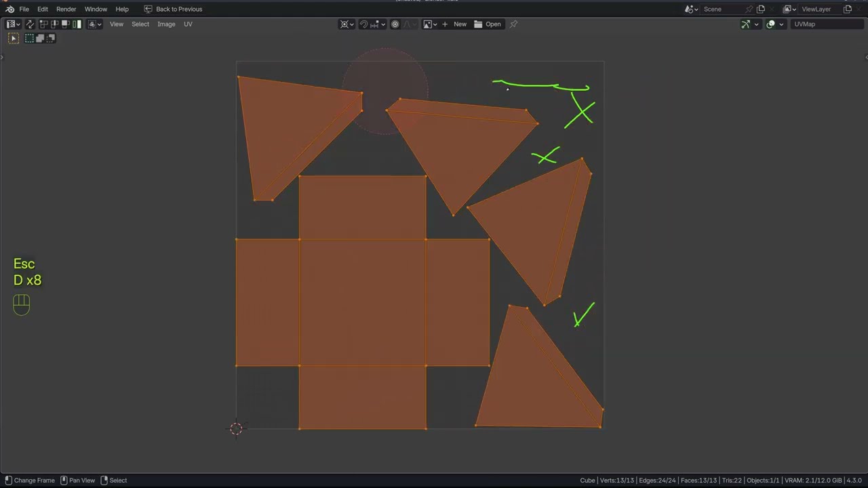Choose the subtract selection mode icon
868x488 pixels.
coord(50,38)
